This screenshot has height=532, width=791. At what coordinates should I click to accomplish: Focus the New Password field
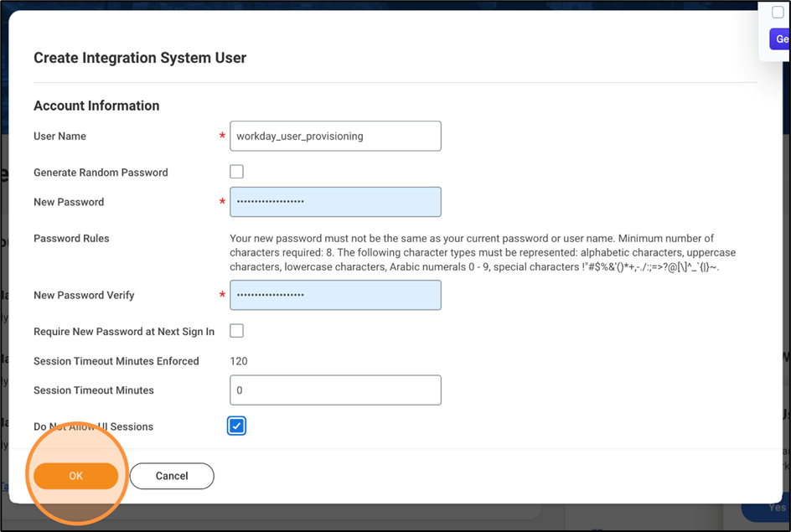[335, 202]
